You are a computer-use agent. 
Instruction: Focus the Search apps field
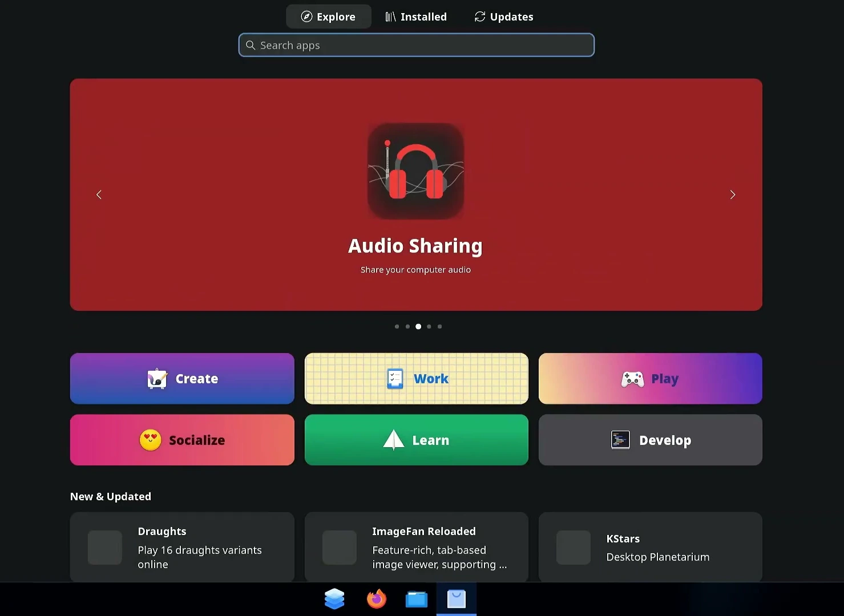pyautogui.click(x=417, y=45)
